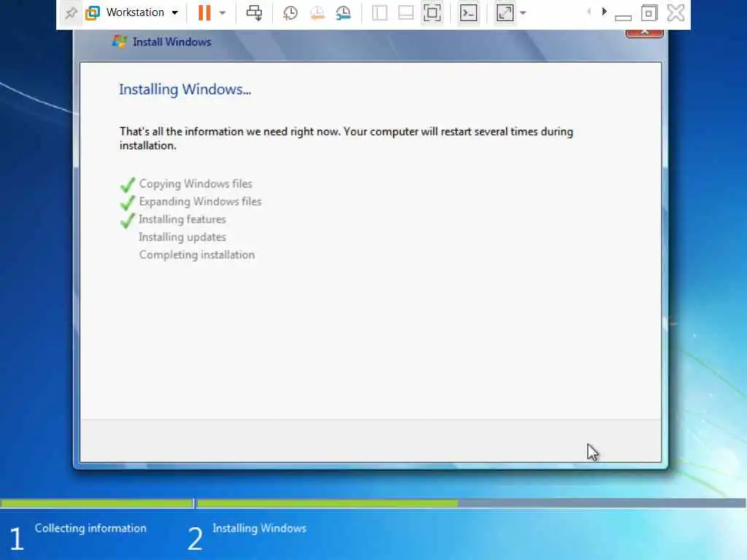Open the console view icon
The image size is (747, 560).
click(468, 13)
